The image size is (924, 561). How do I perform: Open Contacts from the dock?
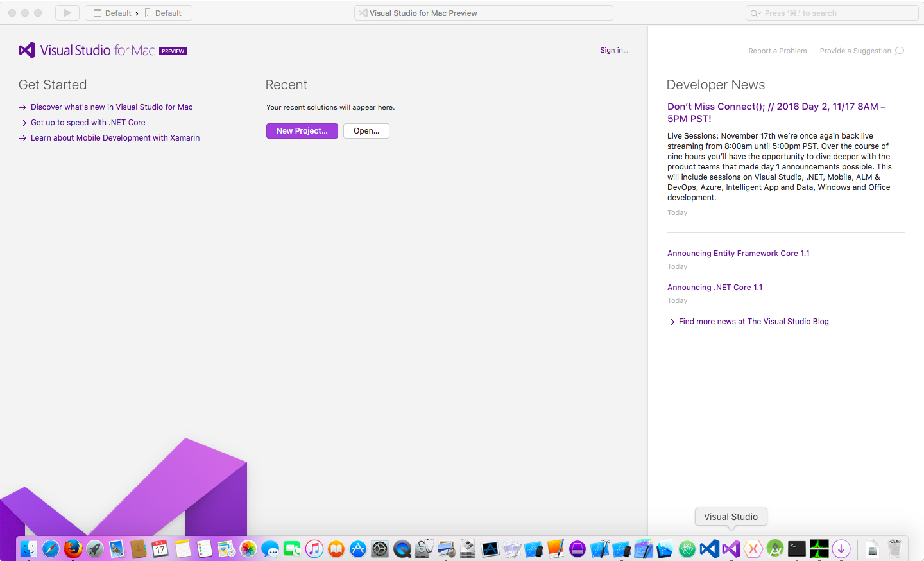coord(139,549)
